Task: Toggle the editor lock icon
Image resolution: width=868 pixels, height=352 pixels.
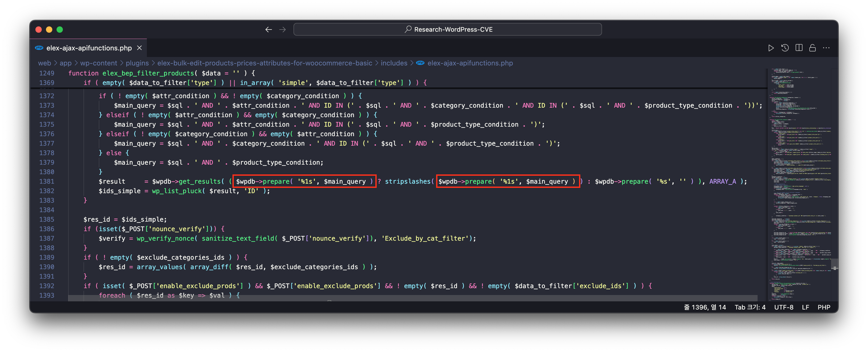Action: (813, 48)
